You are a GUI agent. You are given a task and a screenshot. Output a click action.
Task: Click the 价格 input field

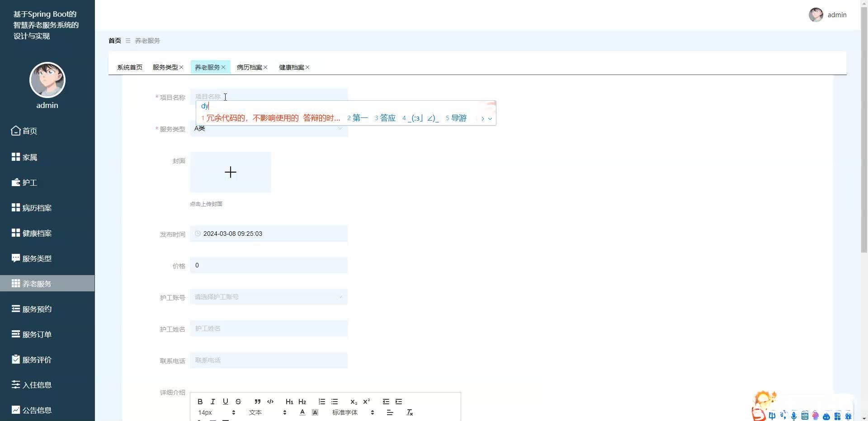269,265
